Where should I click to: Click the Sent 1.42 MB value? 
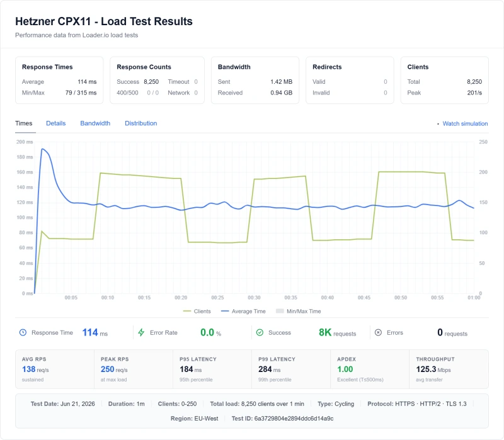281,82
